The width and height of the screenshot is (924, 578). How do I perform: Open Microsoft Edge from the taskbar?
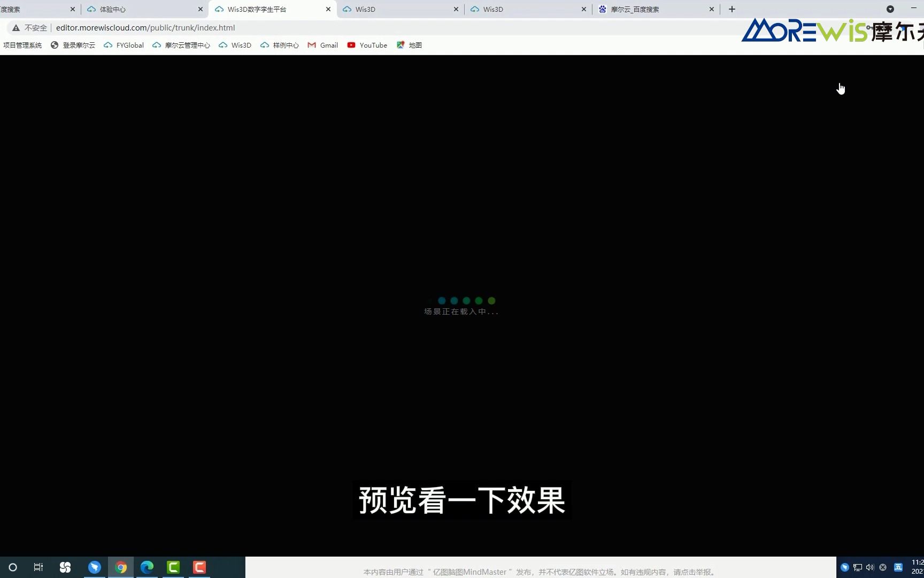(147, 567)
